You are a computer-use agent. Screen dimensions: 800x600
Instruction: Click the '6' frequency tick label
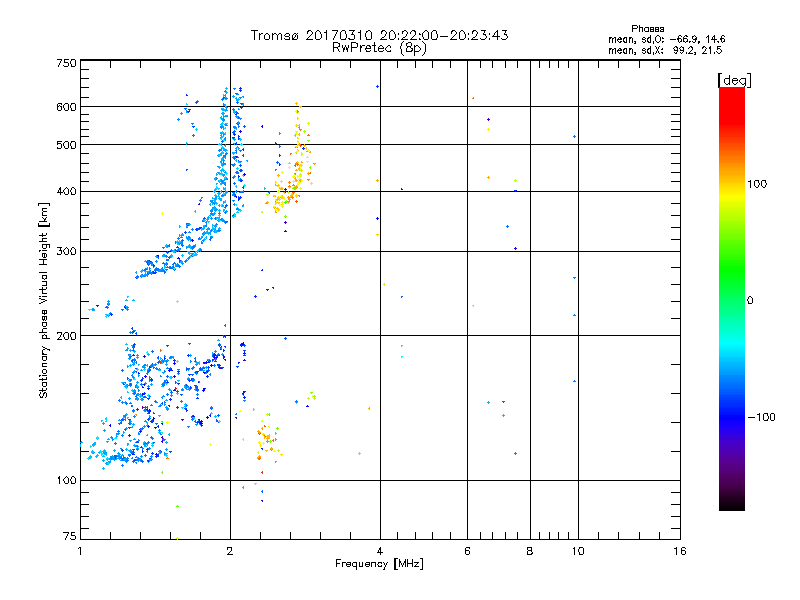coord(467,551)
